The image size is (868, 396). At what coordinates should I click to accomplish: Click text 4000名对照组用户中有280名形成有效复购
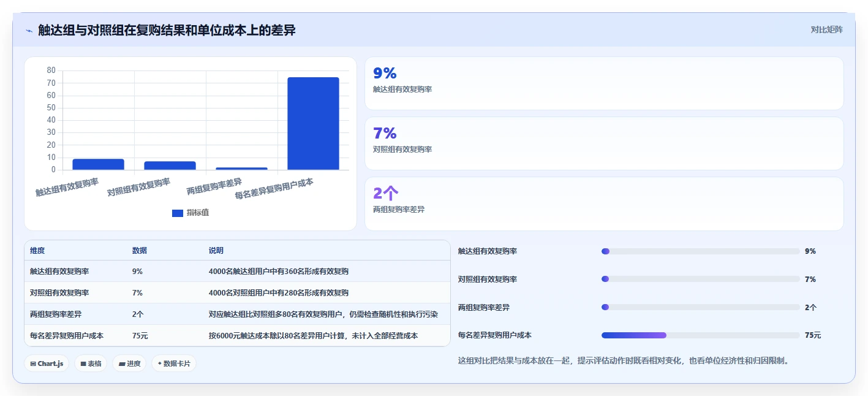pyautogui.click(x=279, y=293)
